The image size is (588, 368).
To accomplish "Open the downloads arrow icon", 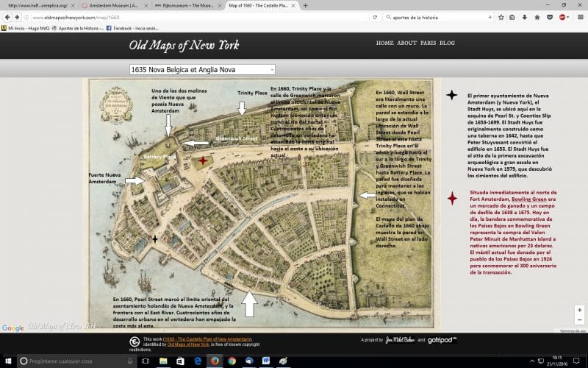I will click(525, 17).
